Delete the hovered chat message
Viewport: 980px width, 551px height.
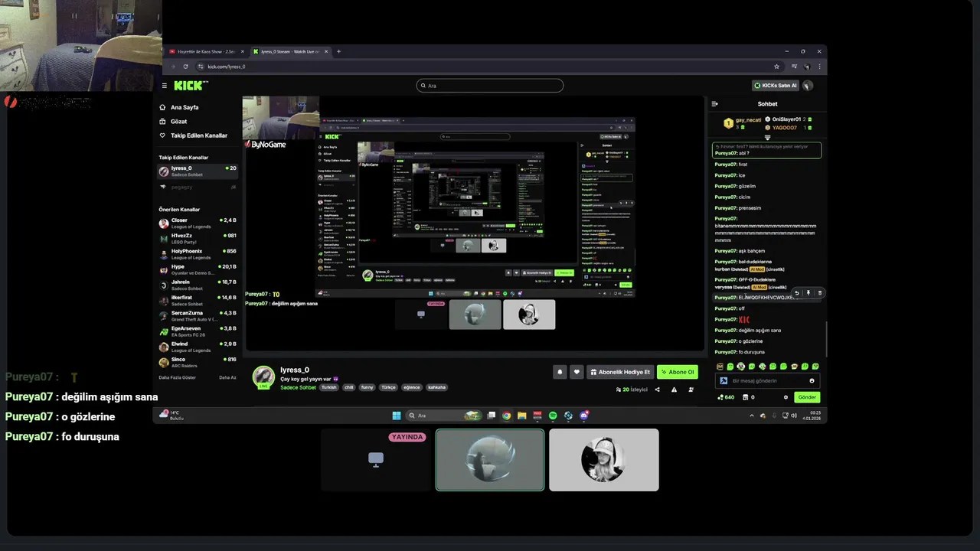point(819,293)
